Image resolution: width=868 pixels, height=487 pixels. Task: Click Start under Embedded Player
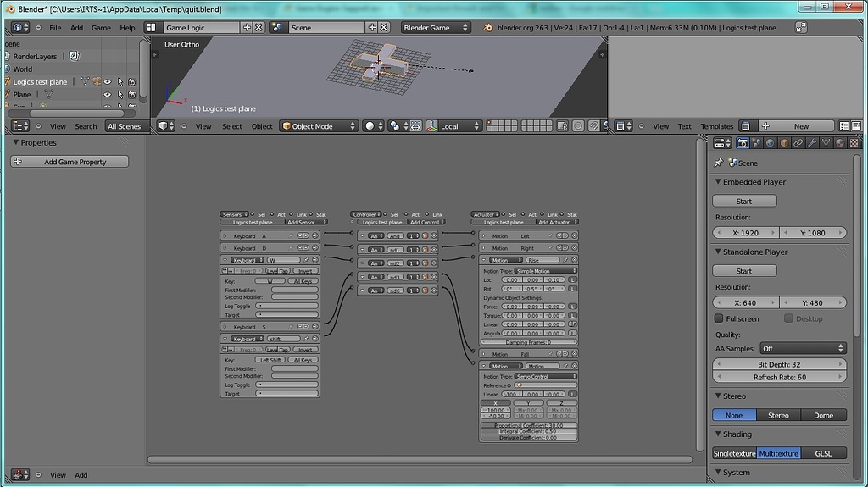[744, 201]
